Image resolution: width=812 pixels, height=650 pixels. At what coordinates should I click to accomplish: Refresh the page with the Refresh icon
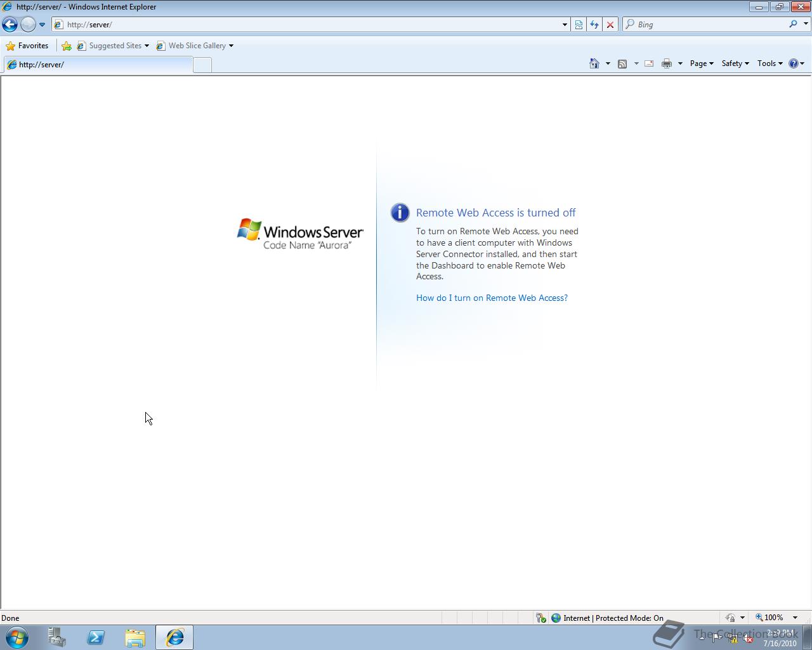pos(594,25)
